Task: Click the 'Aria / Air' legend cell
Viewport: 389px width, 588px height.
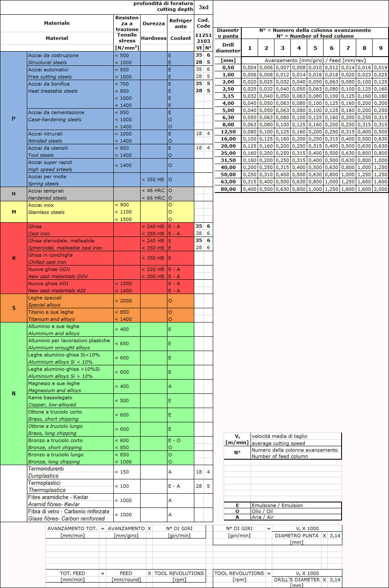Action: coord(296,518)
